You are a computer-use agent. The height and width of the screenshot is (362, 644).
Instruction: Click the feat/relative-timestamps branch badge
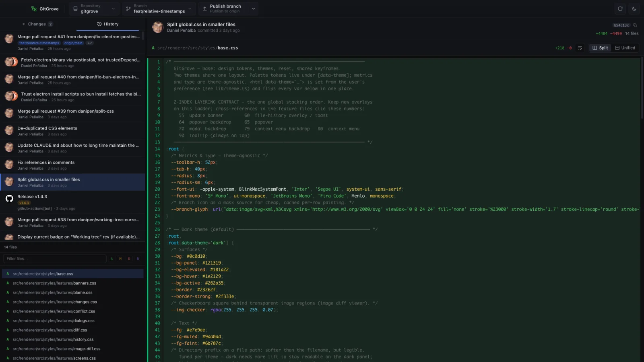click(x=39, y=43)
